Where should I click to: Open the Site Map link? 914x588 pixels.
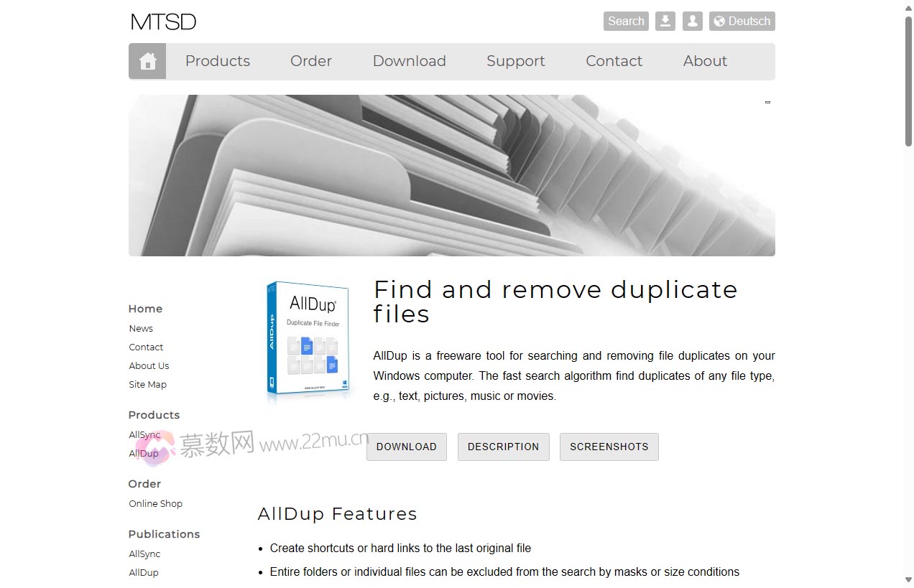click(x=147, y=384)
